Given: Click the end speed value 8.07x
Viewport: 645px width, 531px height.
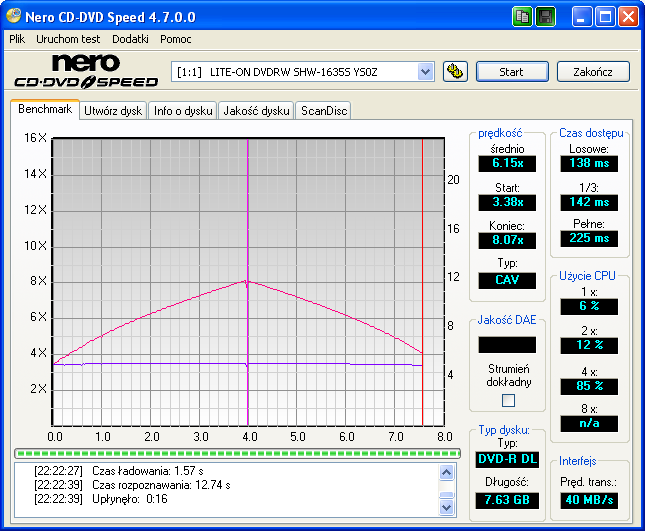Looking at the screenshot, I should (507, 240).
